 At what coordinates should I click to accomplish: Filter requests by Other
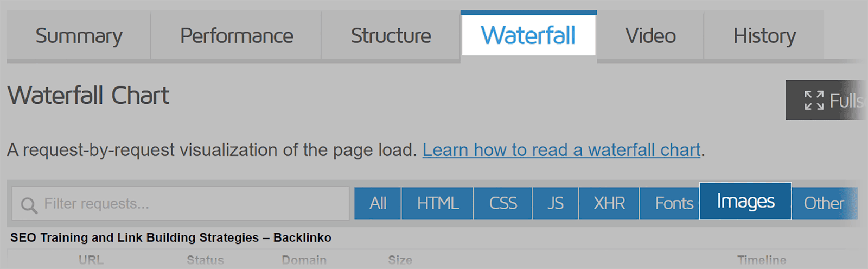[x=824, y=204]
